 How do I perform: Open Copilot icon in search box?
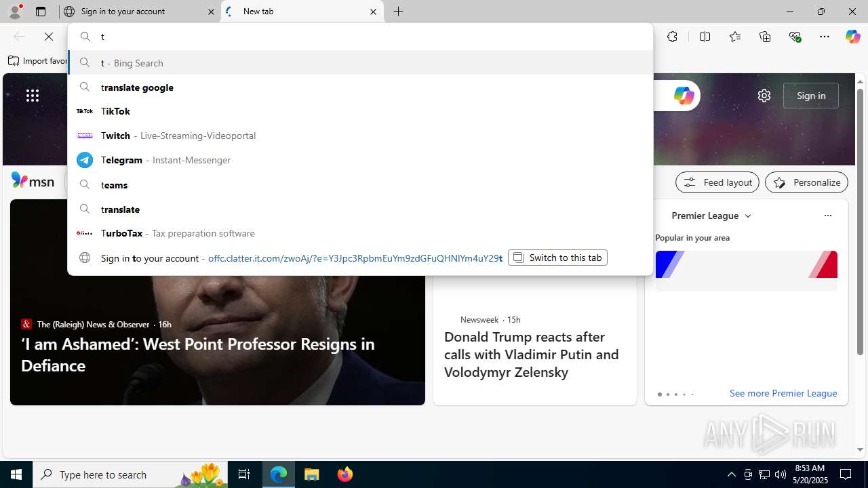684,96
